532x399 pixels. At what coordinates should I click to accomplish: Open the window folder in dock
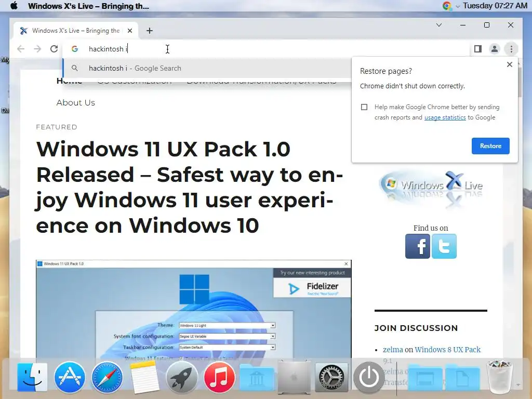(425, 378)
